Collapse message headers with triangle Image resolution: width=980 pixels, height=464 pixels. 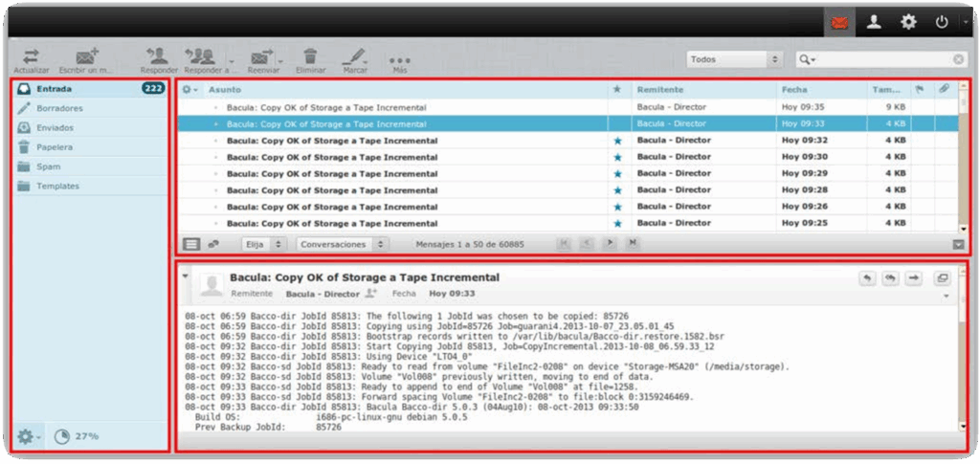[x=185, y=276]
